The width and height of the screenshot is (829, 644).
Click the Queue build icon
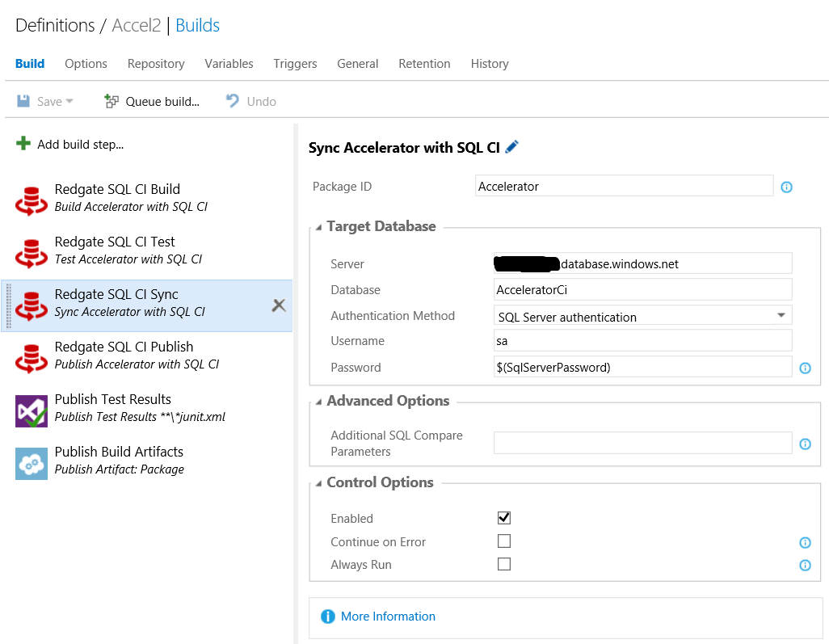tap(111, 101)
